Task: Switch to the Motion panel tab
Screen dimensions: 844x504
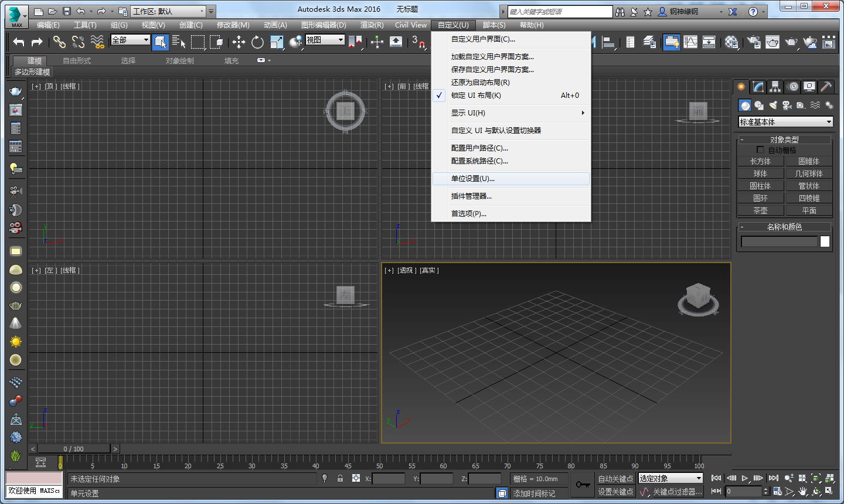Action: [x=792, y=87]
